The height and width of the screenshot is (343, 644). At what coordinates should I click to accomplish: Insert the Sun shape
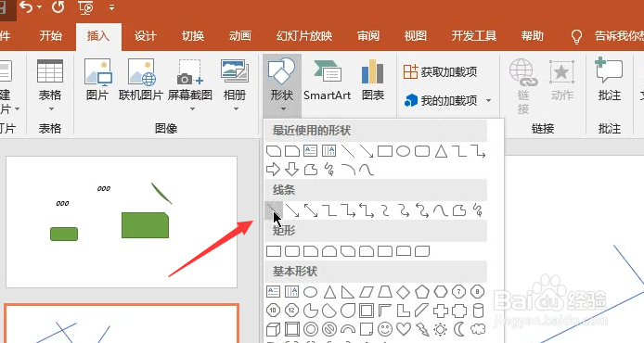coord(441,329)
